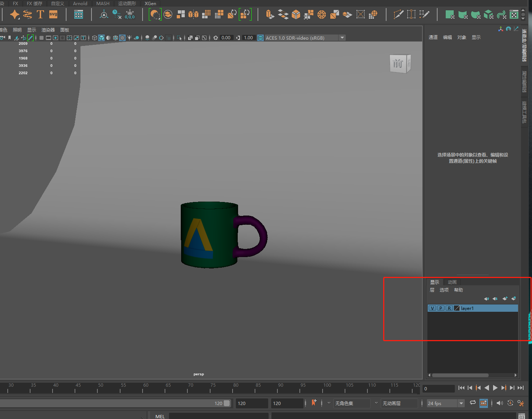Image resolution: width=532 pixels, height=419 pixels.
Task: Toggle the viewport grid display
Action: tap(42, 38)
